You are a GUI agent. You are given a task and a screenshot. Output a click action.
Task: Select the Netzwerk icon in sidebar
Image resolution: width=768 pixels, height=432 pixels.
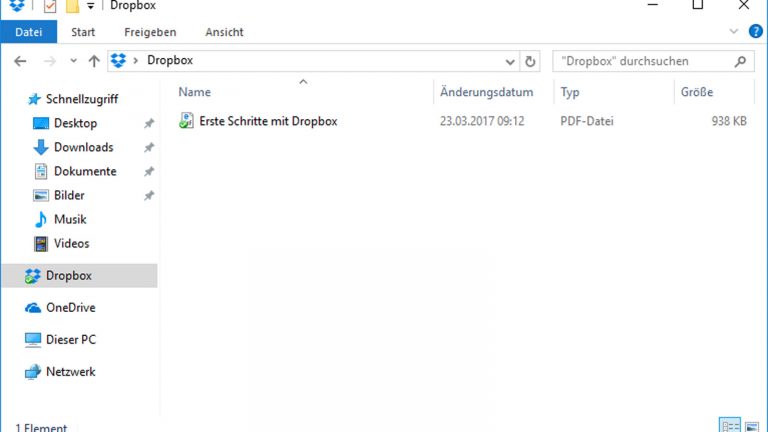33,372
